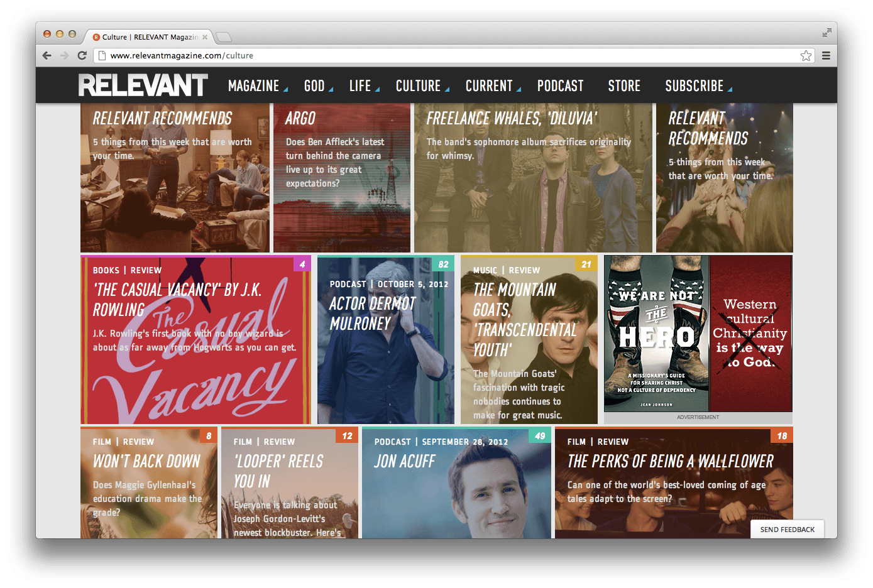This screenshot has width=873, height=588.
Task: Select the Culture | RELEVANT Magazine tab
Action: click(150, 37)
